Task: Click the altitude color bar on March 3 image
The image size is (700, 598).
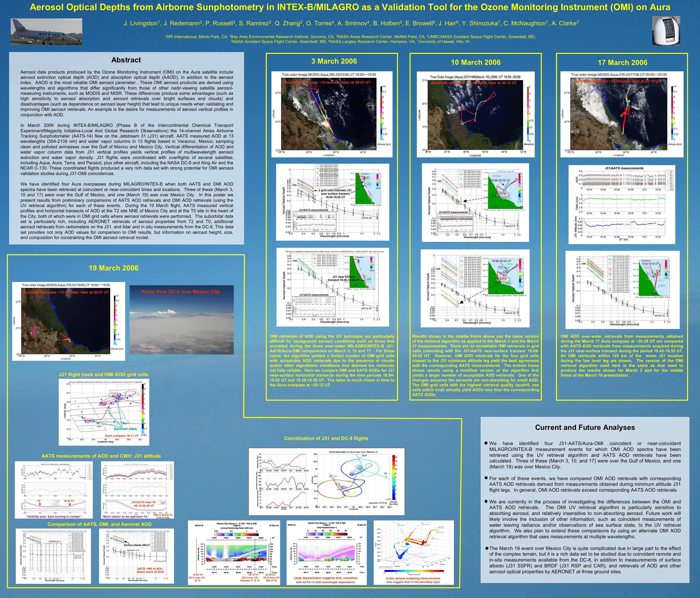Action: 381,113
